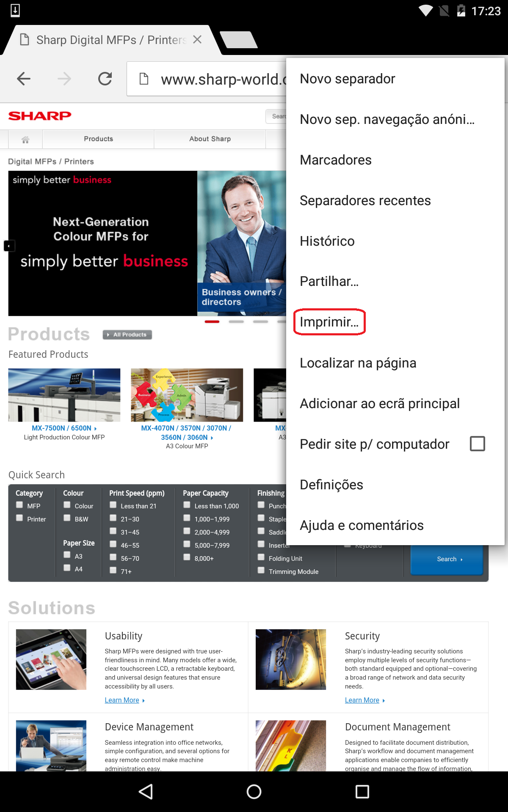Choose Novo separador menu item

[x=347, y=79]
